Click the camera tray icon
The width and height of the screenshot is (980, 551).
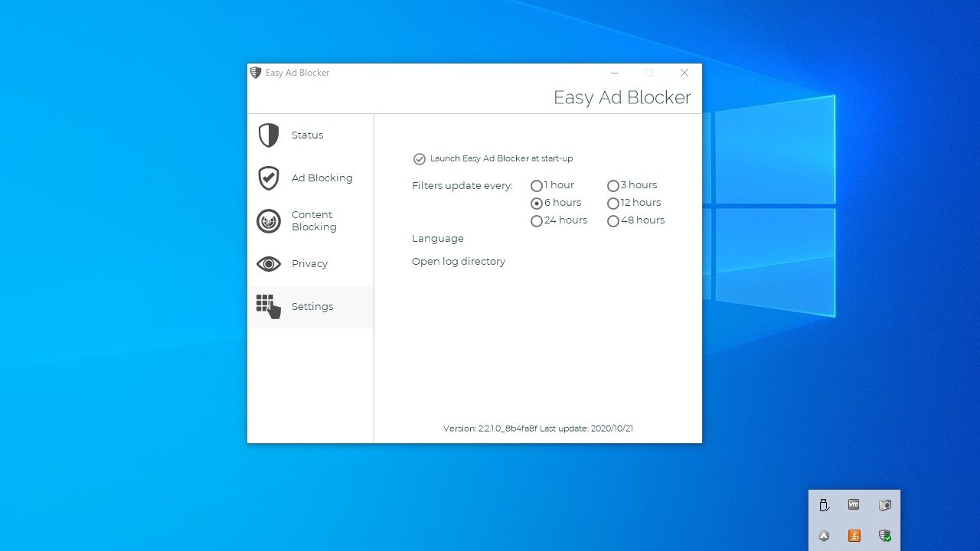click(x=885, y=505)
